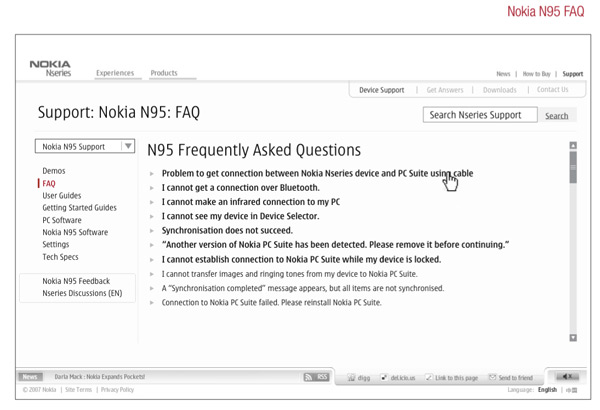Mute sound with speaker icon

567,377
